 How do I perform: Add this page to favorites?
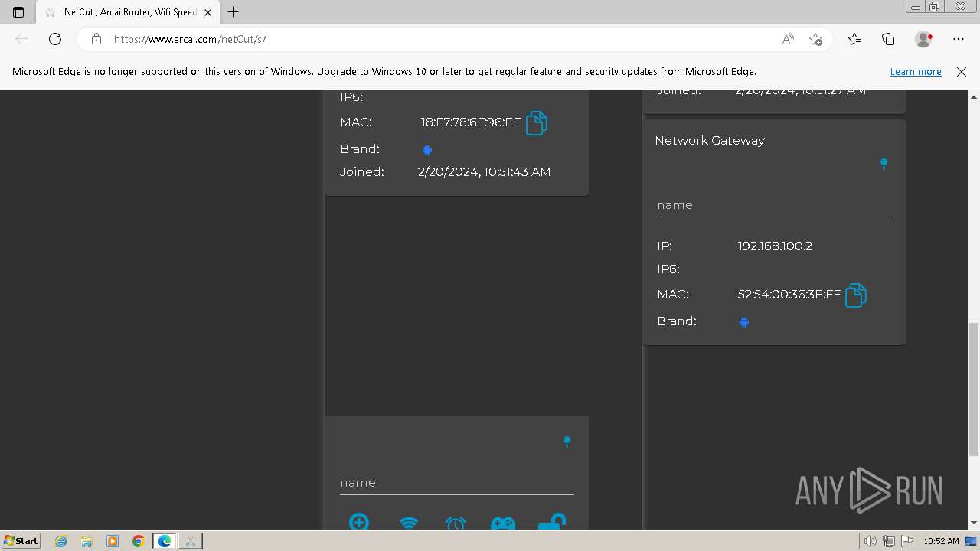[815, 39]
